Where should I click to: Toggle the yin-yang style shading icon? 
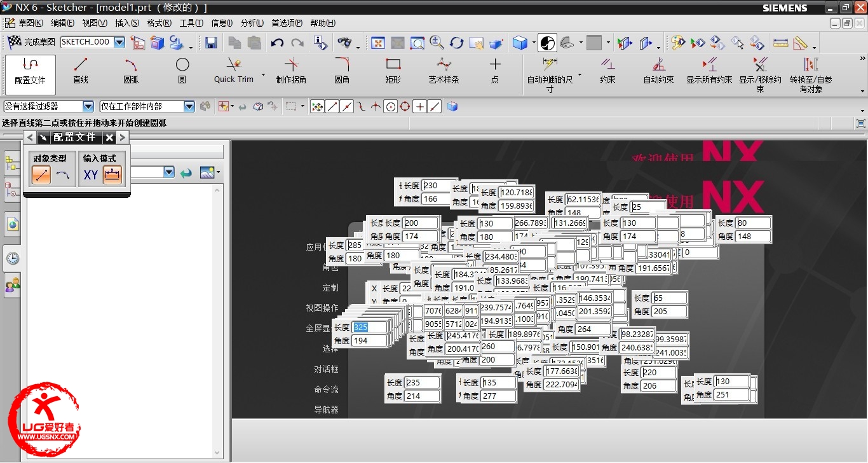pyautogui.click(x=547, y=43)
